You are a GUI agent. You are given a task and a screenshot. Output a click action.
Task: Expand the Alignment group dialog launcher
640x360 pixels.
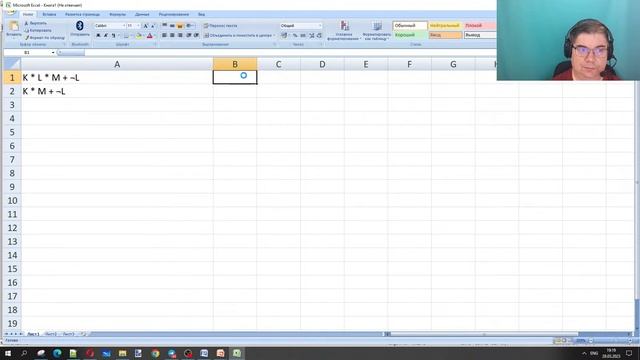(274, 44)
